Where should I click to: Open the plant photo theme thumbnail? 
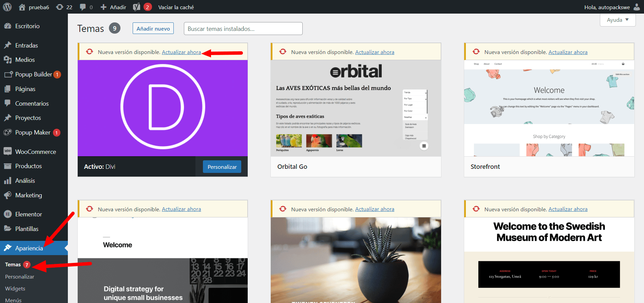(x=356, y=260)
